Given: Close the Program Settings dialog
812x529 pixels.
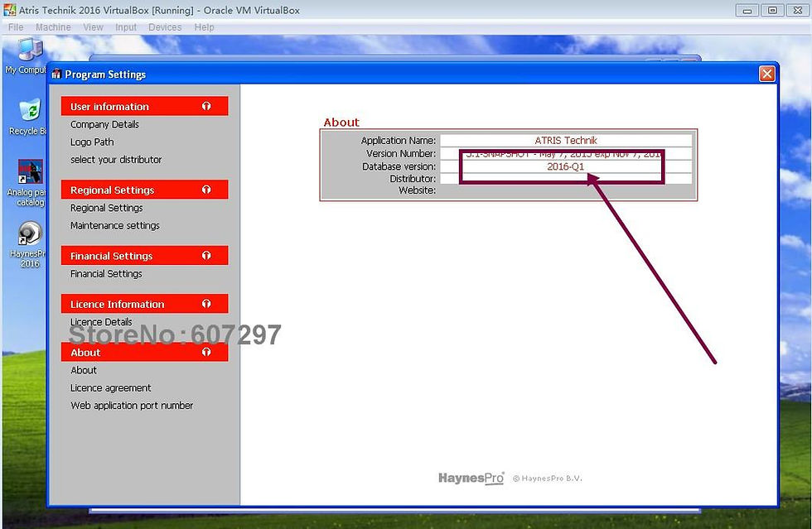Looking at the screenshot, I should coord(767,74).
